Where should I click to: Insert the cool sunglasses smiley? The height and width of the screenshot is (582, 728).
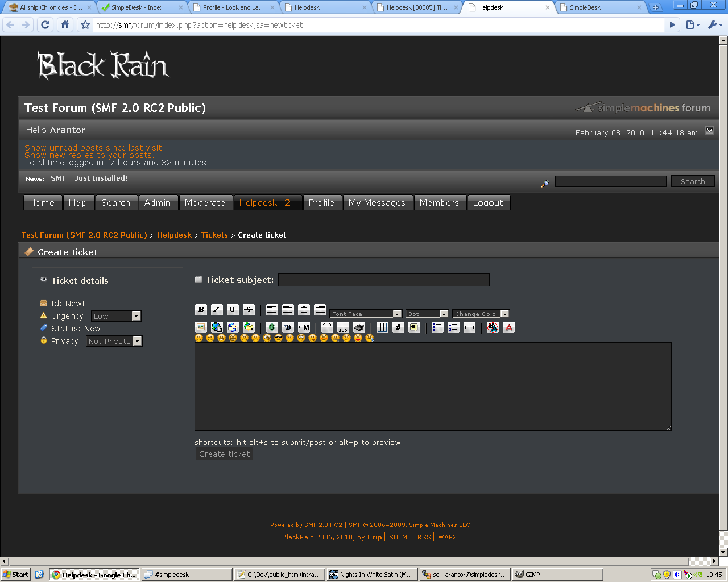278,338
